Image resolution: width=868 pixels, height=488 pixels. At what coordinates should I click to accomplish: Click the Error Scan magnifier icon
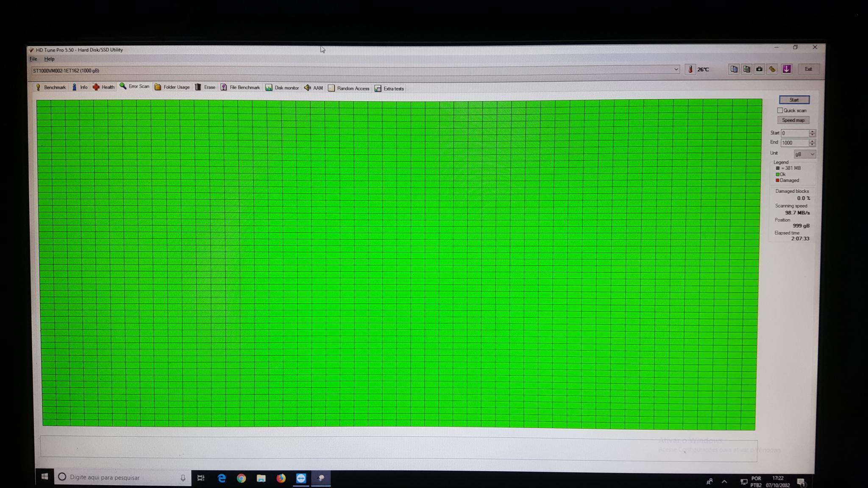coord(123,86)
